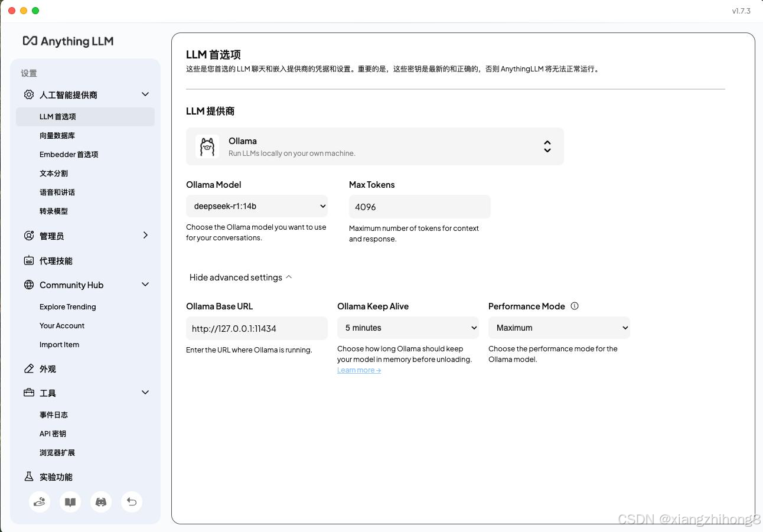Open Import Item page
Image resolution: width=763 pixels, height=532 pixels.
point(59,345)
